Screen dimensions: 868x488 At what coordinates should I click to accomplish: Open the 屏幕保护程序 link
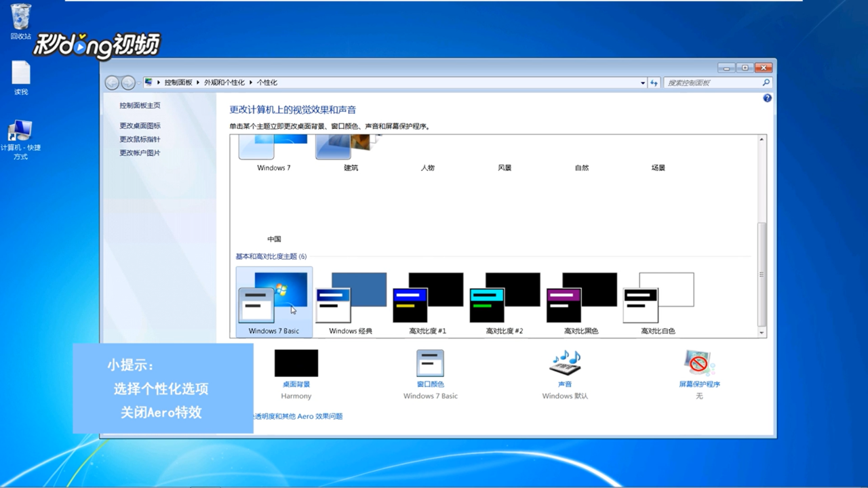point(699,384)
